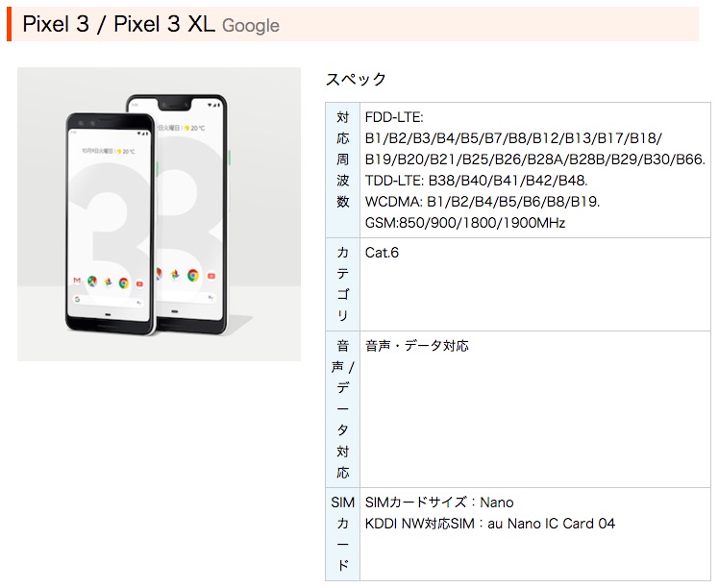Click the Cat.6 value

[382, 253]
